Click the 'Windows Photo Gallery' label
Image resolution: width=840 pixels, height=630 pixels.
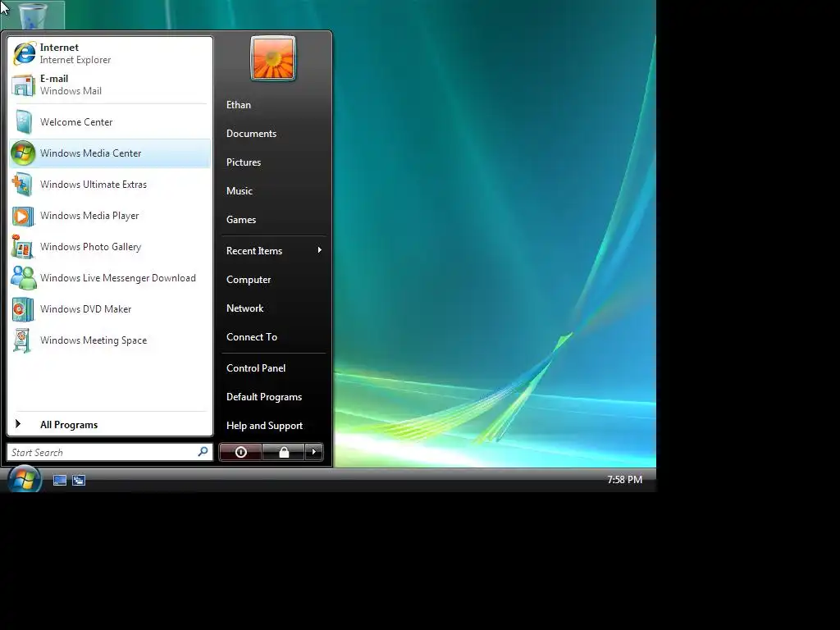coord(90,247)
